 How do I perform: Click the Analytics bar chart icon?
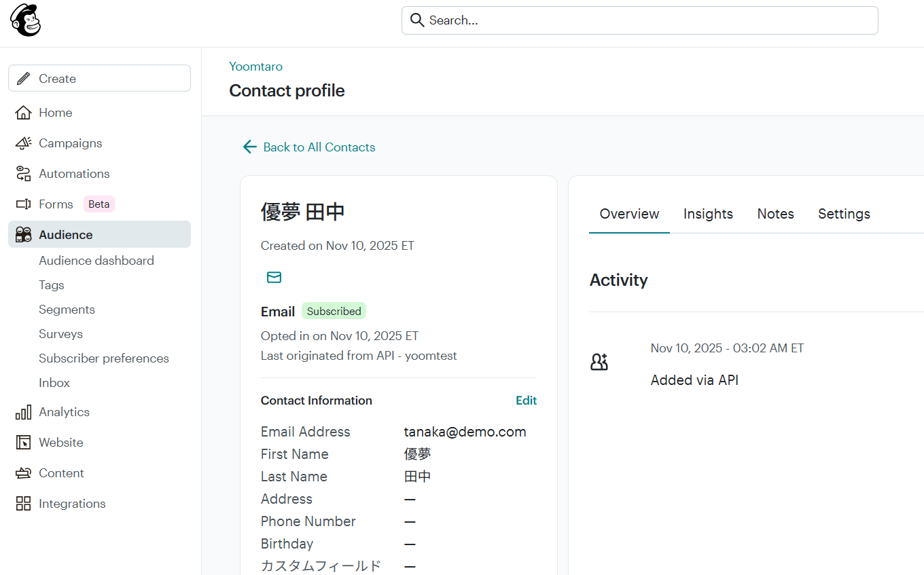coord(23,412)
